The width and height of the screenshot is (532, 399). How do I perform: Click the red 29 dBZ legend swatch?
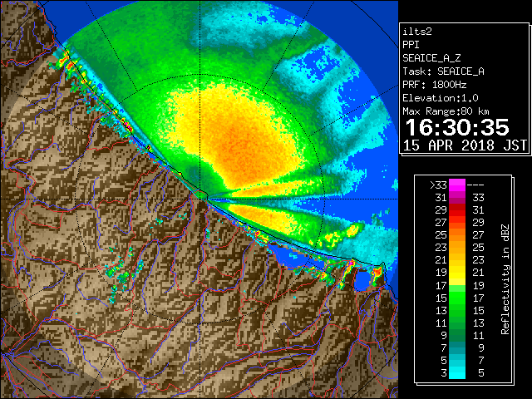click(457, 210)
